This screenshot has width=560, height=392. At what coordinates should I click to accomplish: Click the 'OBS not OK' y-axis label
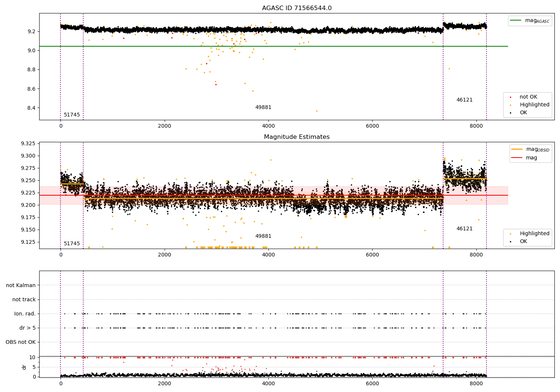[21, 342]
